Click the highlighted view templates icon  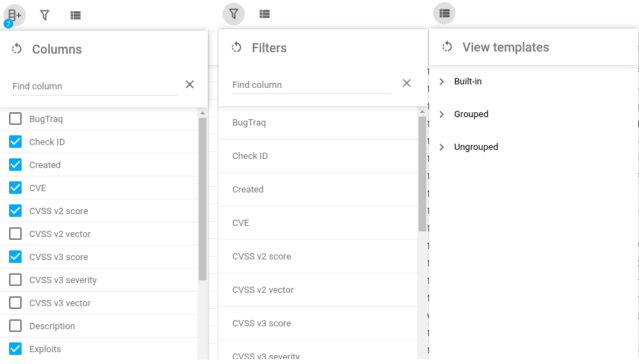point(444,13)
